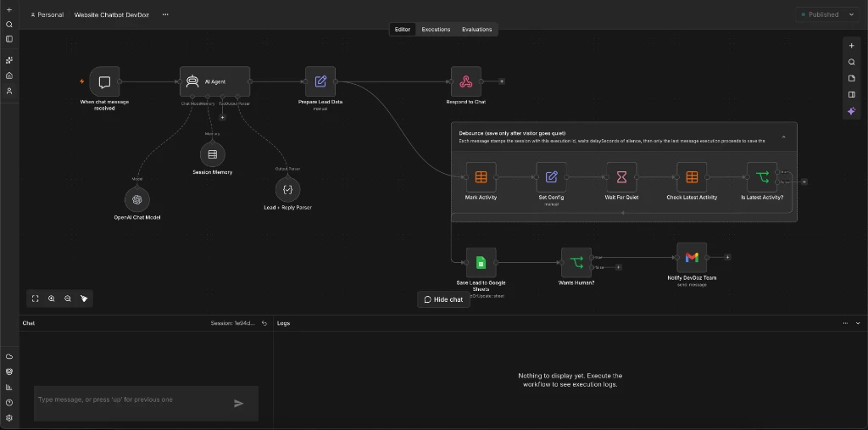
Task: Open node search in right panel
Action: tap(852, 62)
